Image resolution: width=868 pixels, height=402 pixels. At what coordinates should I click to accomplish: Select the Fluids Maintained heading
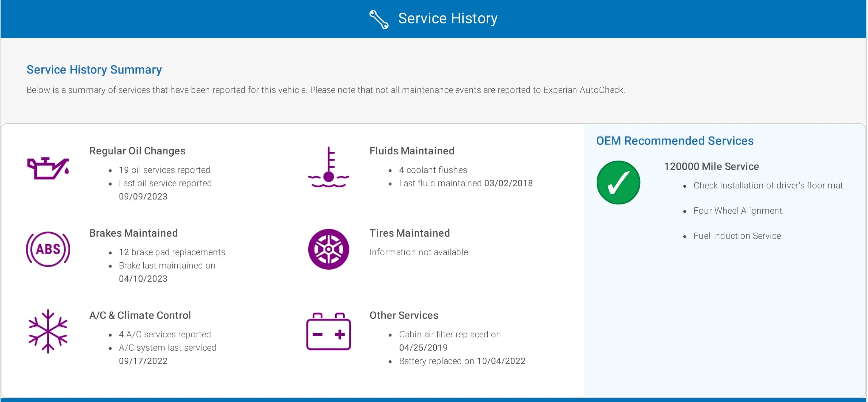coord(412,151)
